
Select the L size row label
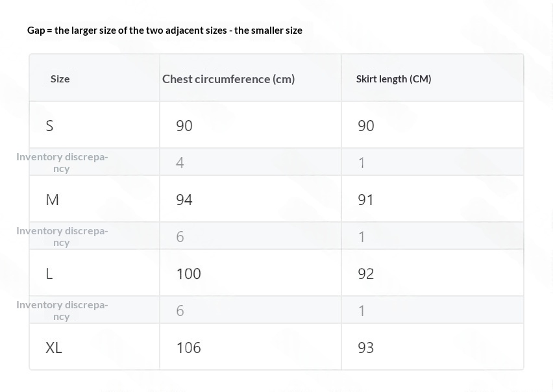click(49, 274)
